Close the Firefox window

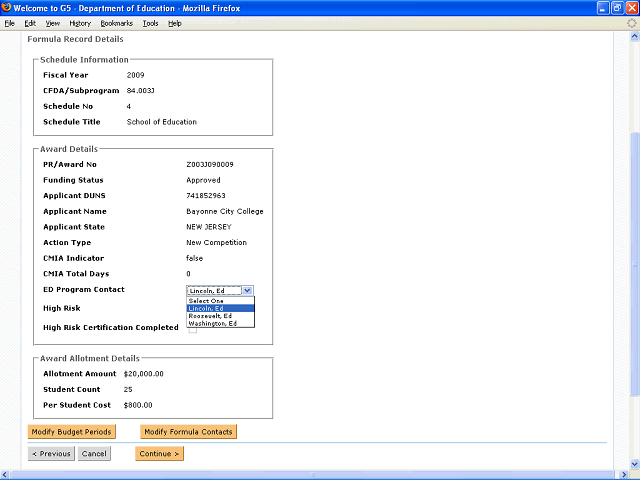click(632, 8)
